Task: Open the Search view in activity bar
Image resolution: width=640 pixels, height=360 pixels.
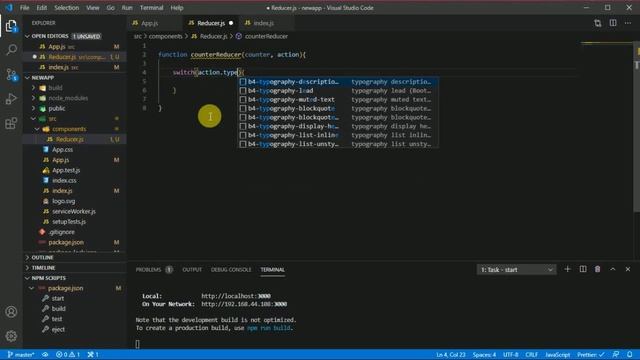Action: (x=11, y=50)
